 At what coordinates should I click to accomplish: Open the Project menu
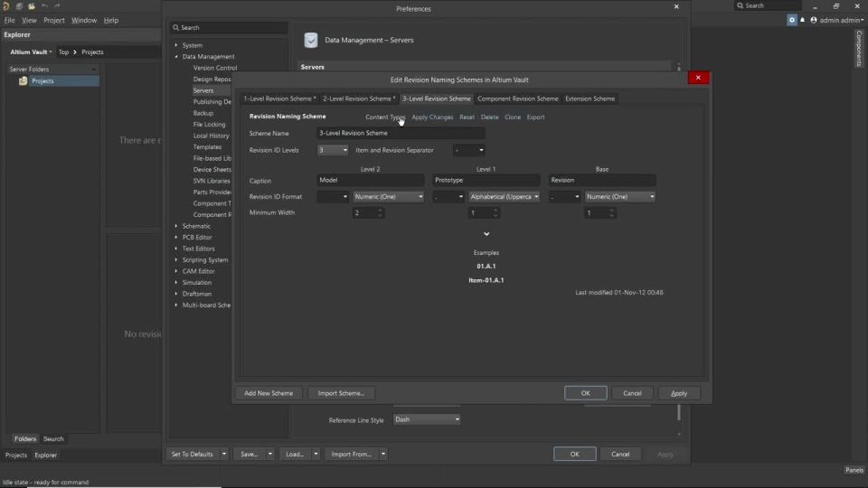coord(54,20)
